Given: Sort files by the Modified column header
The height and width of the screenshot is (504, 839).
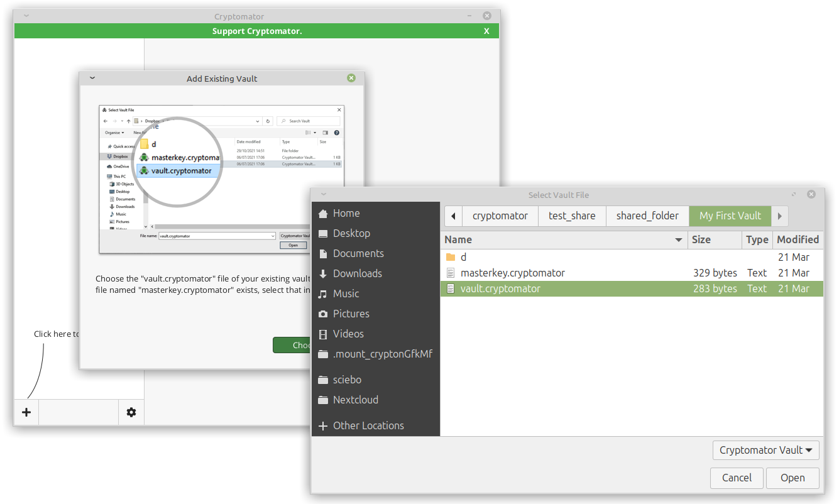Looking at the screenshot, I should (x=798, y=239).
